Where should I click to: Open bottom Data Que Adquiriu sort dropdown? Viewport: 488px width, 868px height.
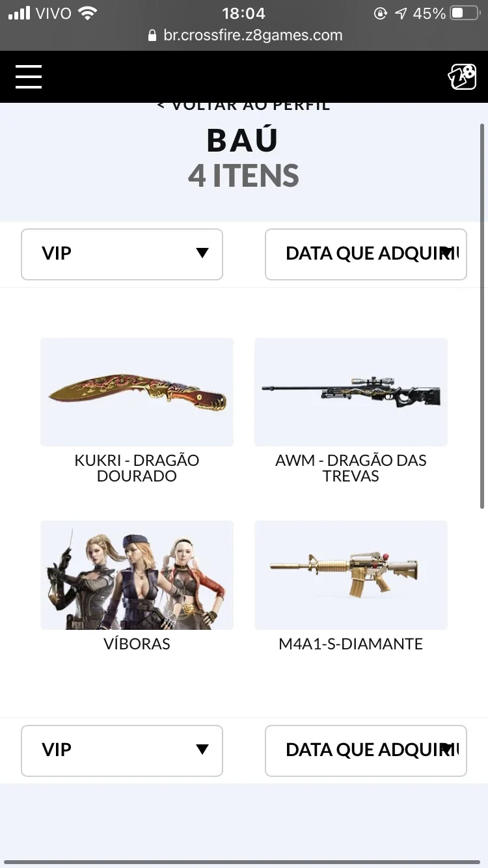click(366, 750)
